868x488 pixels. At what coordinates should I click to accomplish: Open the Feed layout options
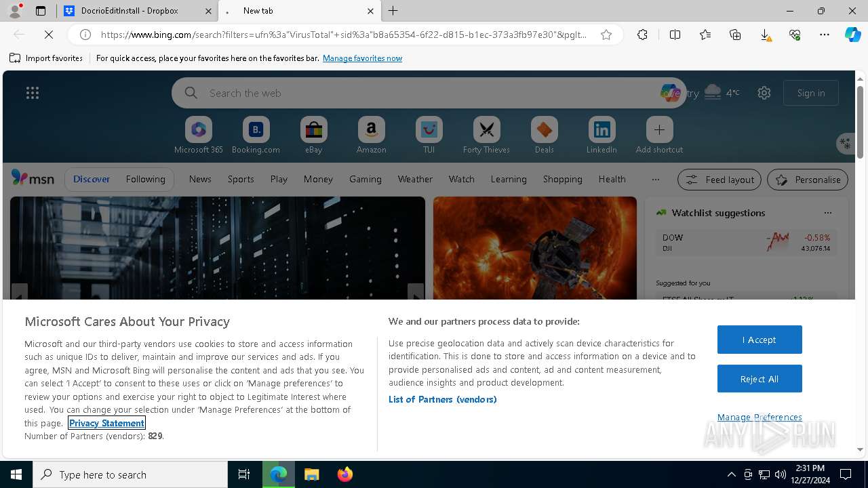719,180
